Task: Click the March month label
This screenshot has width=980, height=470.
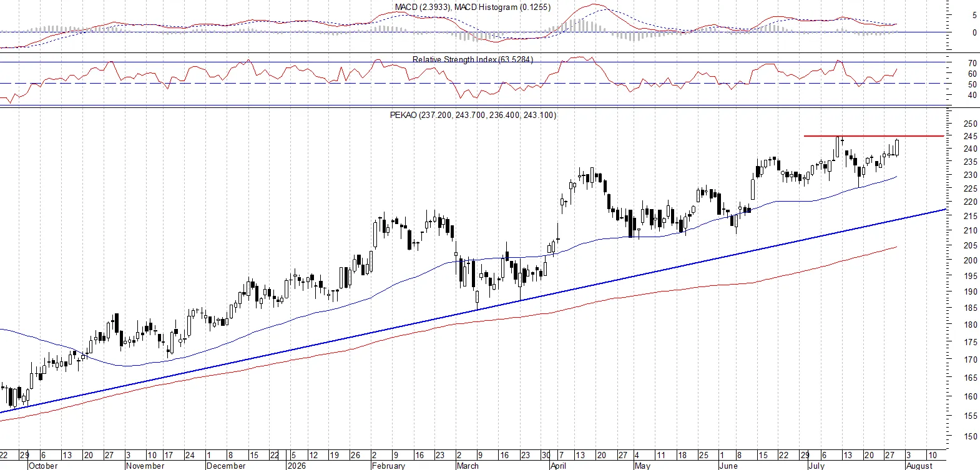Action: [x=468, y=466]
